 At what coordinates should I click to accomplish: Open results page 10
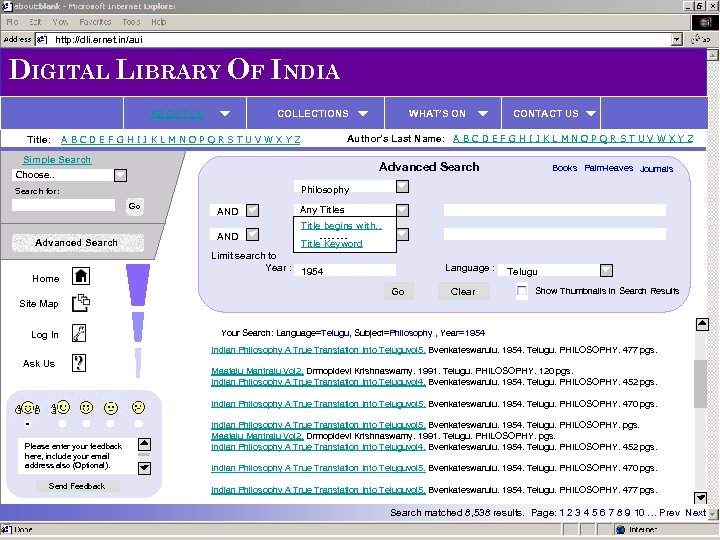(639, 512)
